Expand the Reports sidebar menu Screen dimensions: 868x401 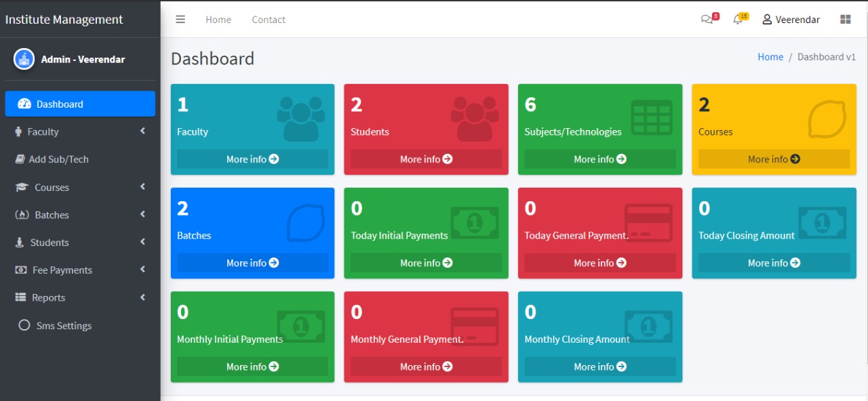click(x=80, y=297)
